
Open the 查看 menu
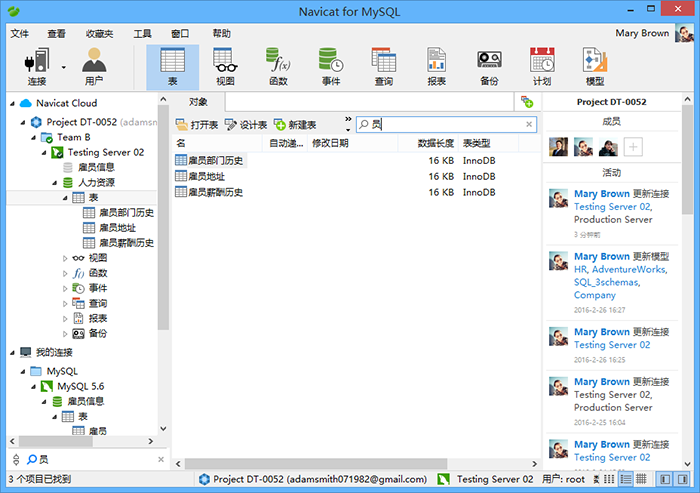pos(56,33)
